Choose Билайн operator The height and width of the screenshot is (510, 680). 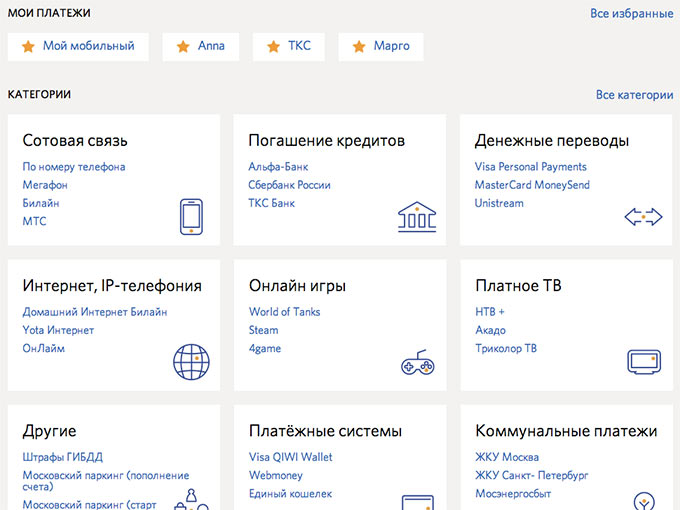pyautogui.click(x=41, y=203)
